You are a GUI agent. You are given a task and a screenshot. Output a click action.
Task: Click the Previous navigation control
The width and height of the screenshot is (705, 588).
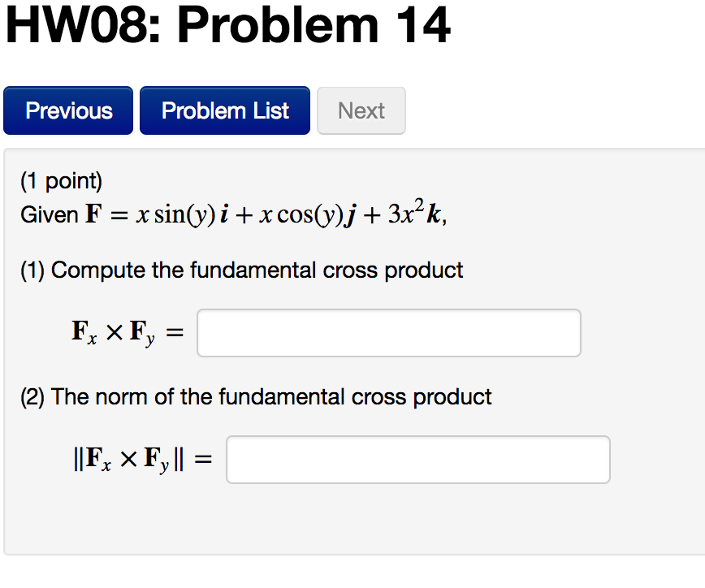[x=67, y=110]
